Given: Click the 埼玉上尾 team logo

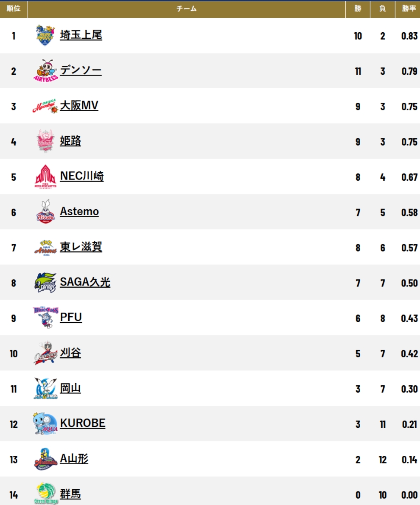Looking at the screenshot, I should click(45, 35).
